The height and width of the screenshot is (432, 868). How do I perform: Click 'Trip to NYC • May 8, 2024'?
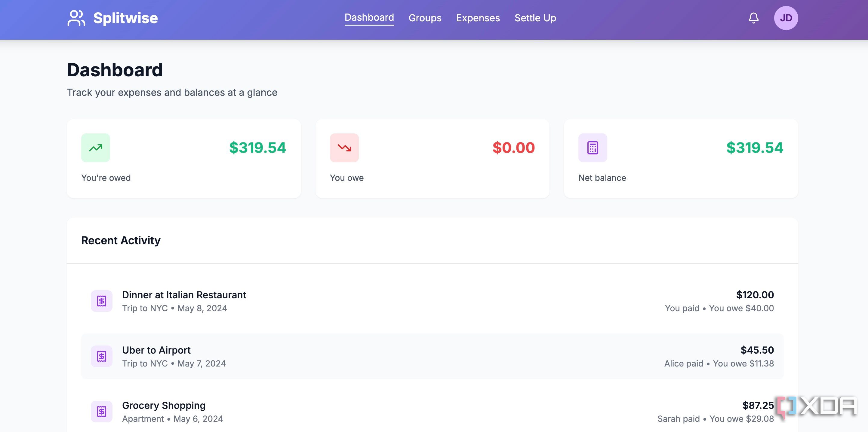(x=174, y=308)
